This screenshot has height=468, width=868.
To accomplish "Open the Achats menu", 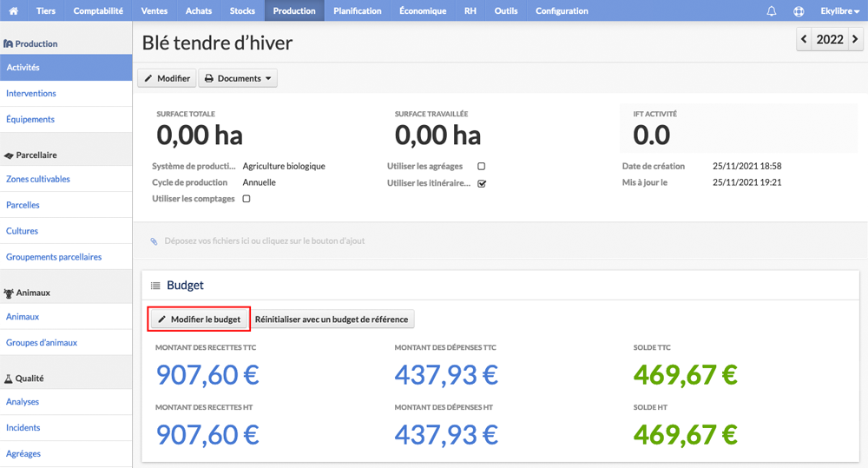I will [x=199, y=10].
